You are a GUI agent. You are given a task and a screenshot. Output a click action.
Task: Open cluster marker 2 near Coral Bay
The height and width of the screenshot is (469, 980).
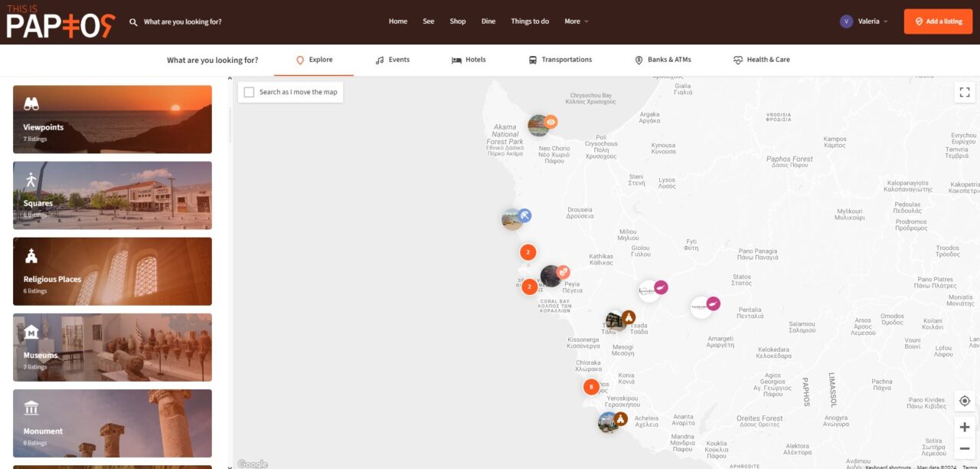[x=529, y=287]
